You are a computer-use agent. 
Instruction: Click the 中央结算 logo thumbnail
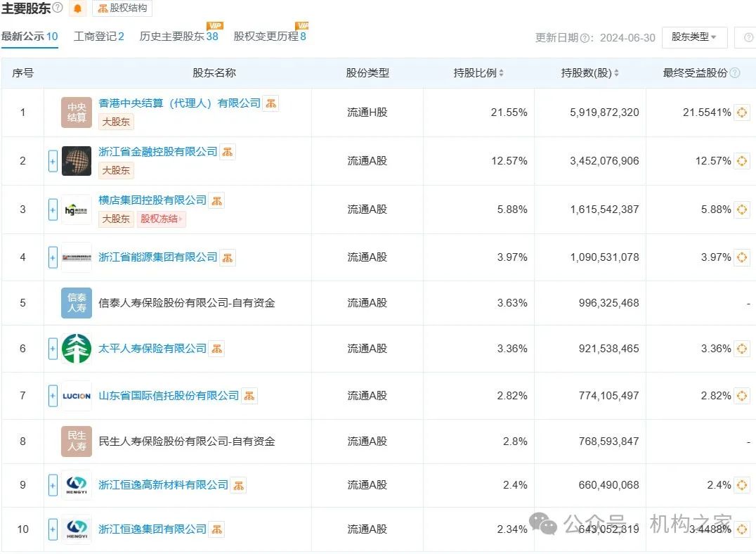click(x=76, y=112)
